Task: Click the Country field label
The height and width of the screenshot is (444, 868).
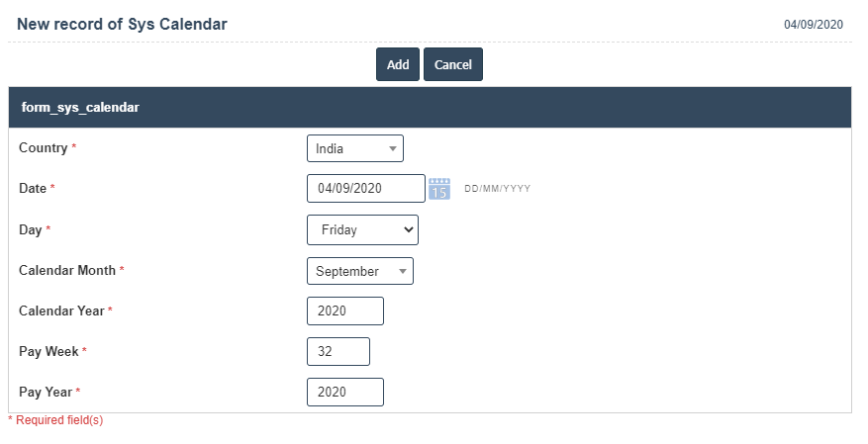Action: (x=44, y=148)
